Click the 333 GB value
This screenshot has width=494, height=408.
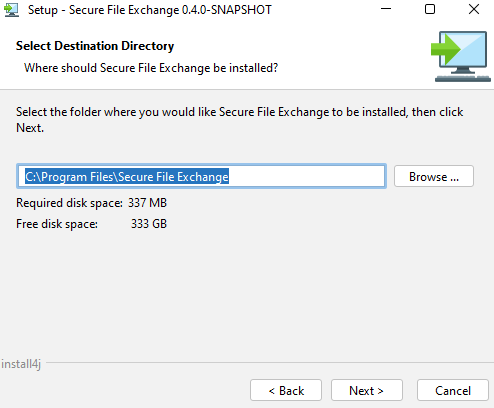pyautogui.click(x=149, y=224)
